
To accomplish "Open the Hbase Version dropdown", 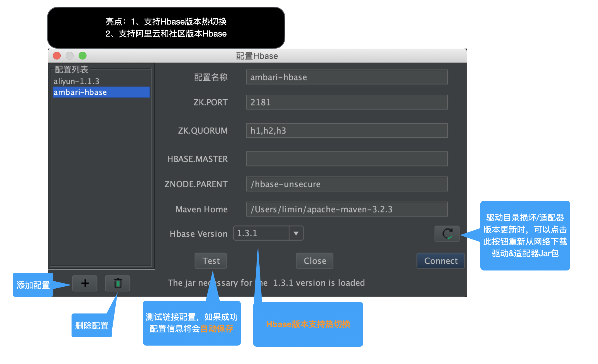I will click(x=268, y=233).
